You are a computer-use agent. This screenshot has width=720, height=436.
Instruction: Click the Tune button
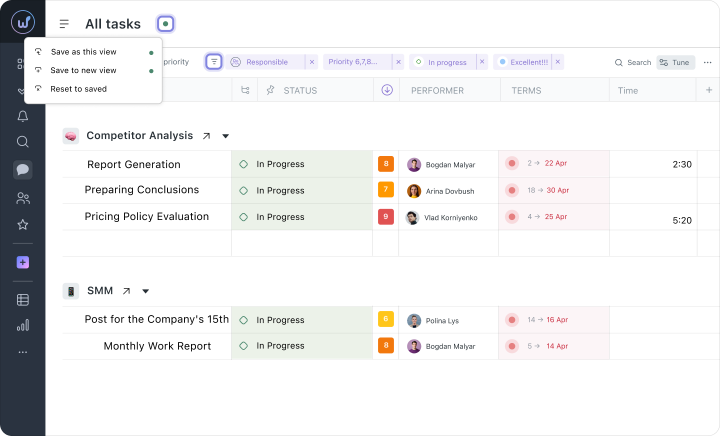[x=675, y=62]
